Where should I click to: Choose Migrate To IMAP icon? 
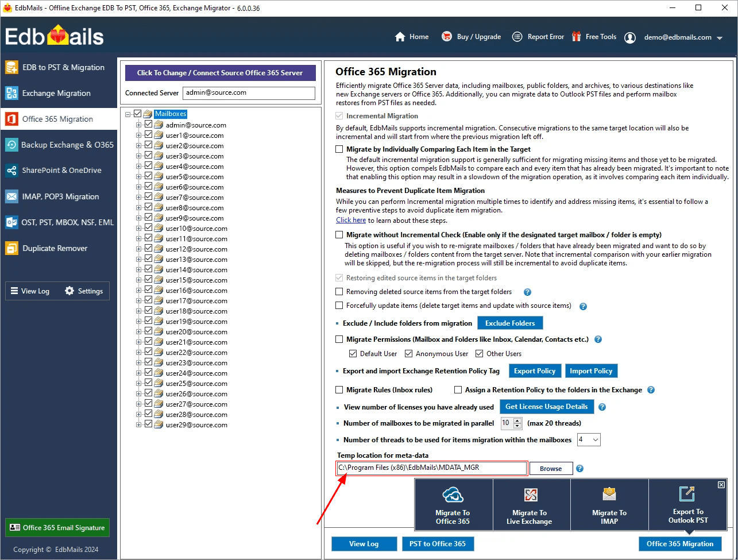pos(609,495)
